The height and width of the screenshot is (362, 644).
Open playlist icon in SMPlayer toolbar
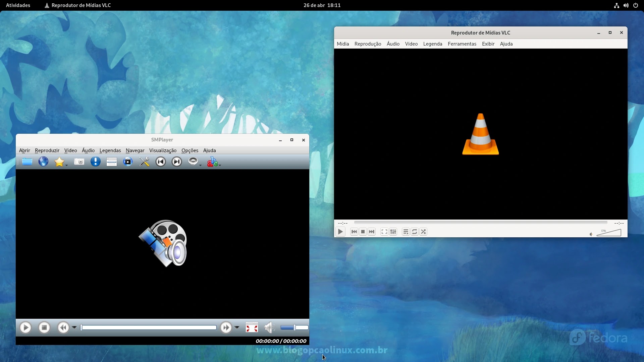[112, 162]
